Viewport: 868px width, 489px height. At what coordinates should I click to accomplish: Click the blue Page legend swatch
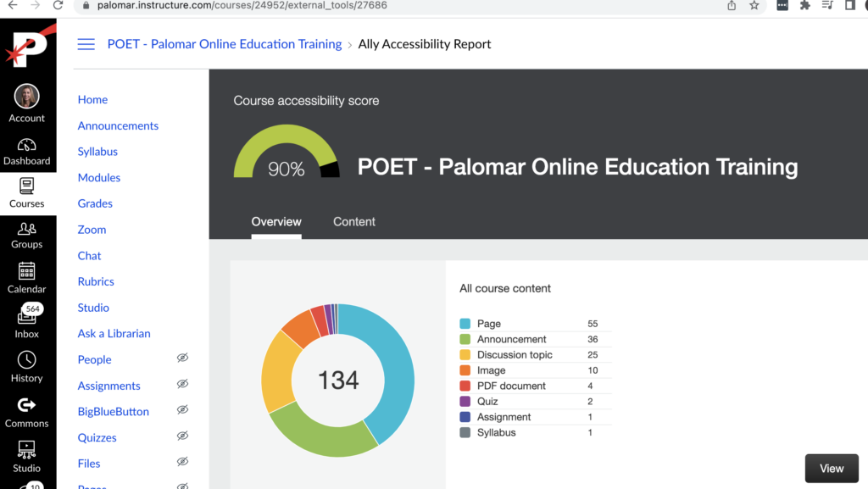point(465,324)
